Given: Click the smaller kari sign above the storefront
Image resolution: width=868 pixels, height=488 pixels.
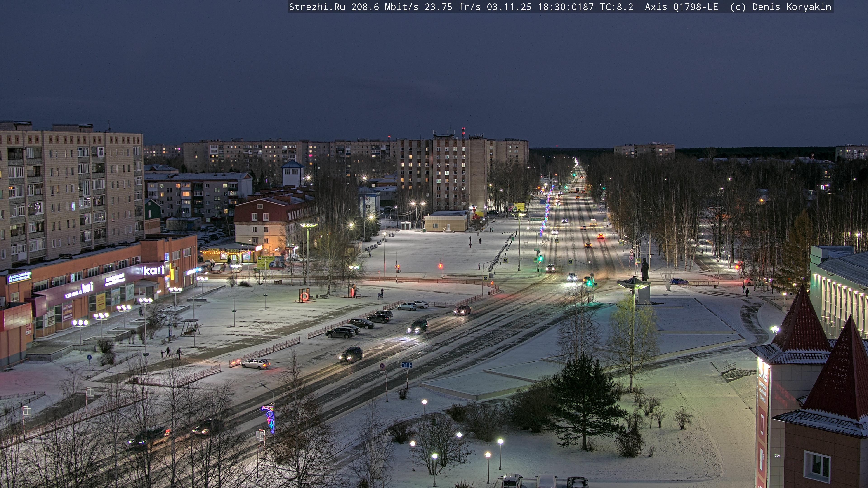Looking at the screenshot, I should pos(87,287).
